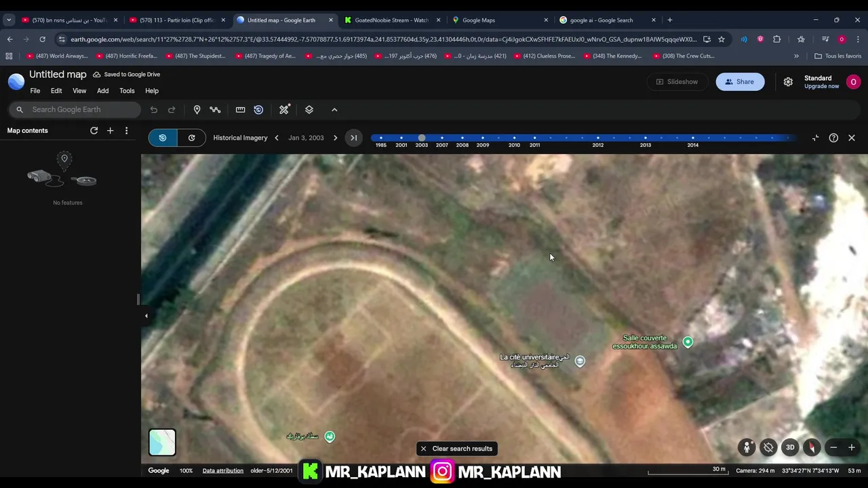This screenshot has width=868, height=488.
Task: Open the measure distance ruler tool
Action: pos(240,110)
